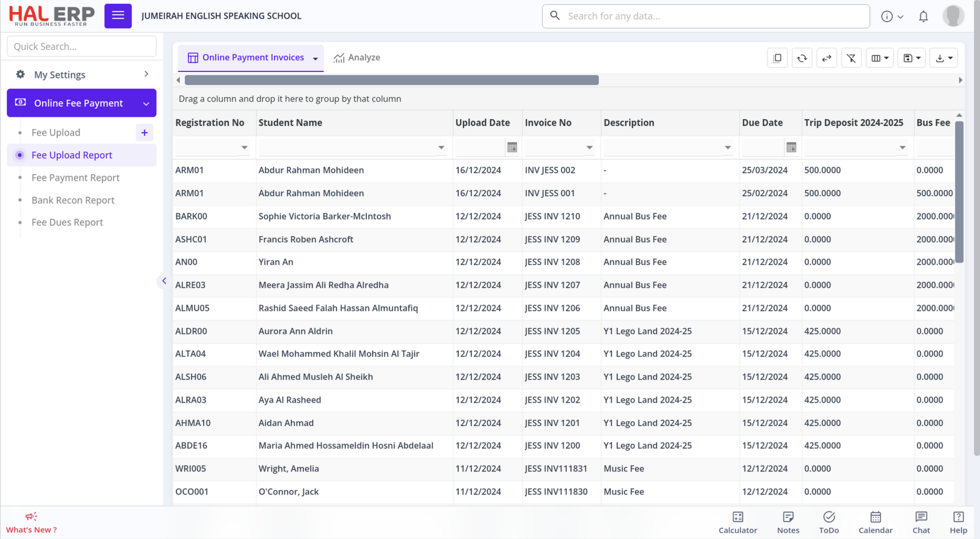The height and width of the screenshot is (539, 980).
Task: Click Music Fee in O'Connor, Jack row
Action: coord(624,492)
